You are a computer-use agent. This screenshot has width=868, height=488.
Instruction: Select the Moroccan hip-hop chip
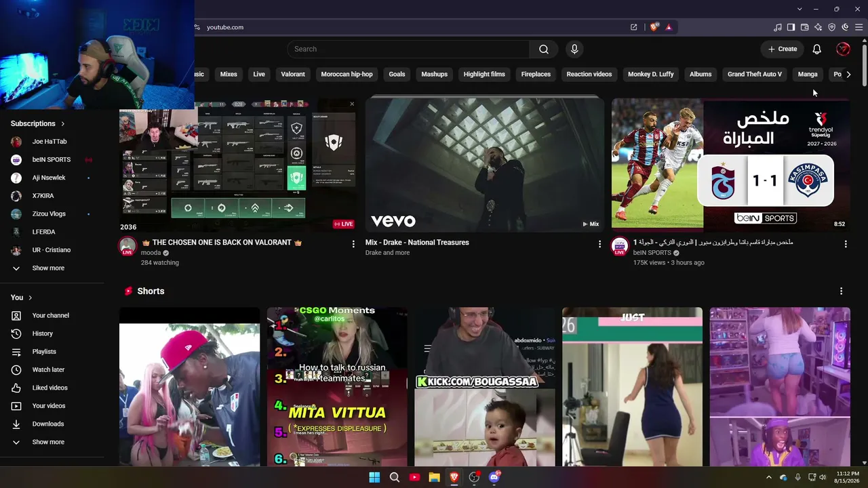click(x=347, y=74)
